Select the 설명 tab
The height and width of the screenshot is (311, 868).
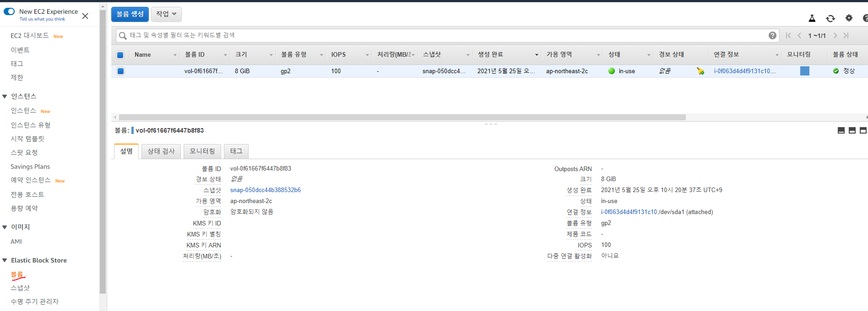tap(126, 151)
